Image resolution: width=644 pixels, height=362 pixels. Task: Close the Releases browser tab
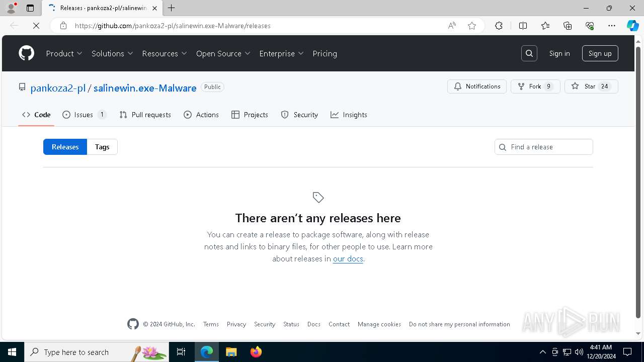click(x=155, y=8)
